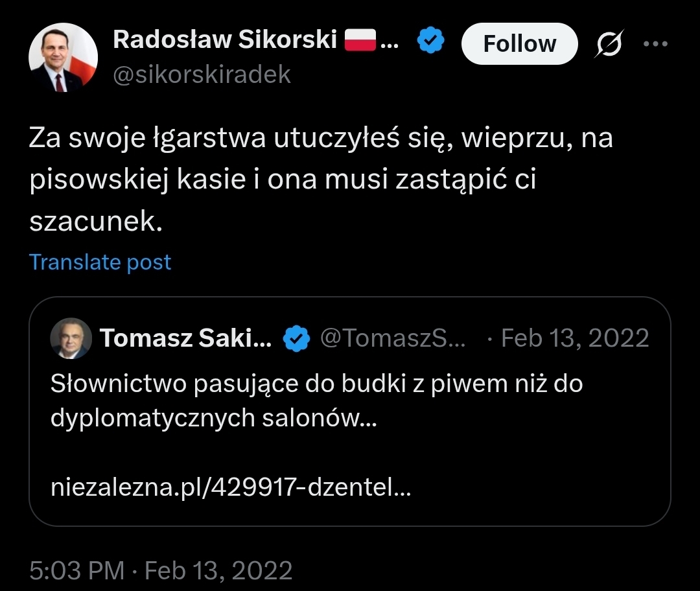The height and width of the screenshot is (591, 700).
Task: Open the three-dot more options menu
Action: pos(654,43)
